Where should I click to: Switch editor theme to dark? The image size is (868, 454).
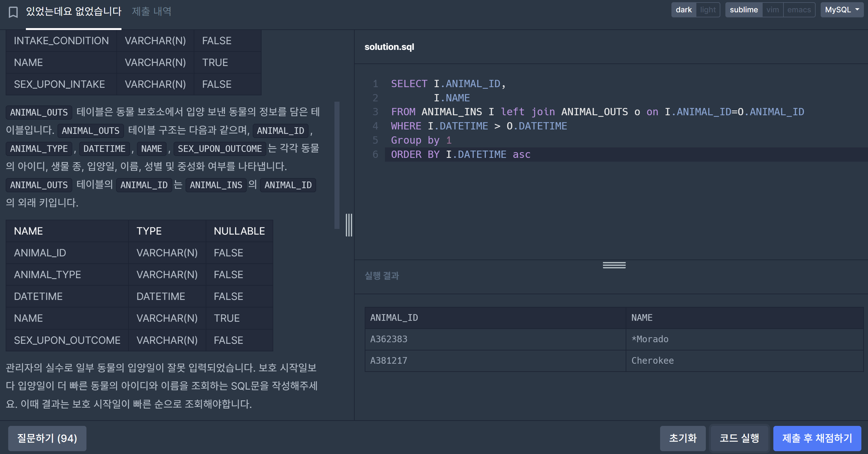pyautogui.click(x=683, y=10)
